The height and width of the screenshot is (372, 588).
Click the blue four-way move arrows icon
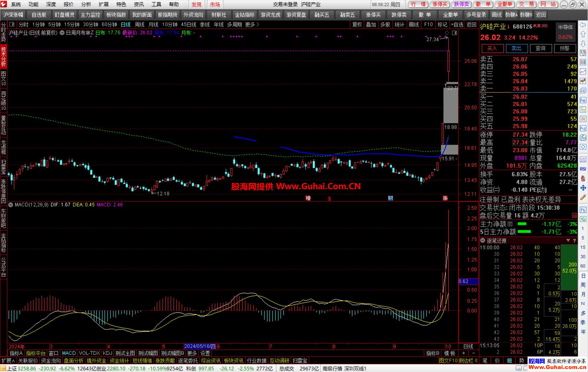pos(583,188)
